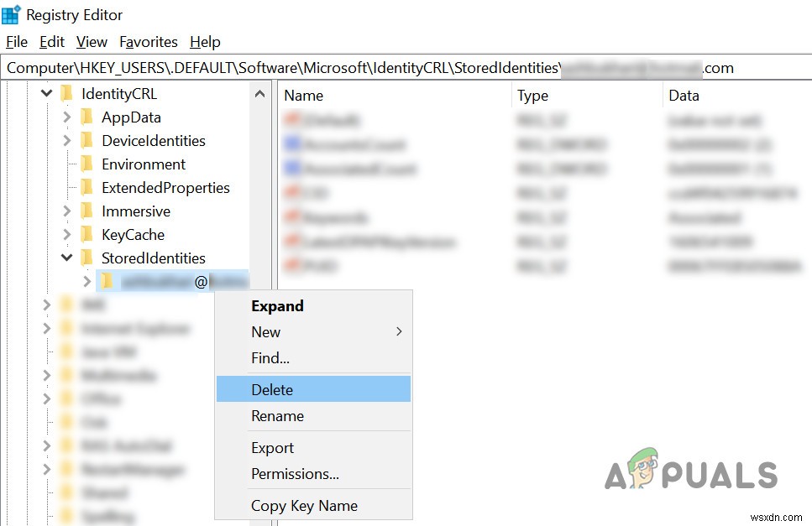Image resolution: width=812 pixels, height=526 pixels.
Task: Select the Environment tree item
Action: [x=144, y=164]
